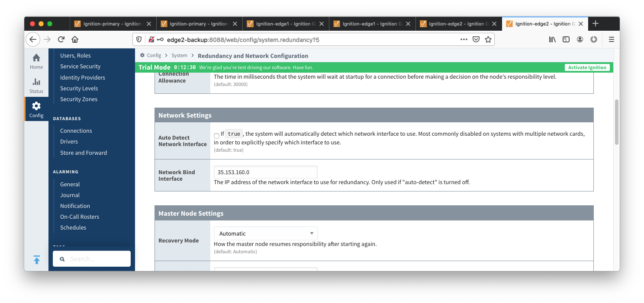The width and height of the screenshot is (644, 303).
Task: Reload the current page
Action: 61,39
